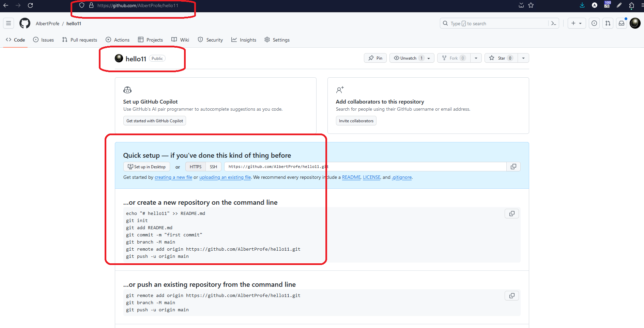
Task: Click Invite collaborators button
Action: (x=356, y=121)
